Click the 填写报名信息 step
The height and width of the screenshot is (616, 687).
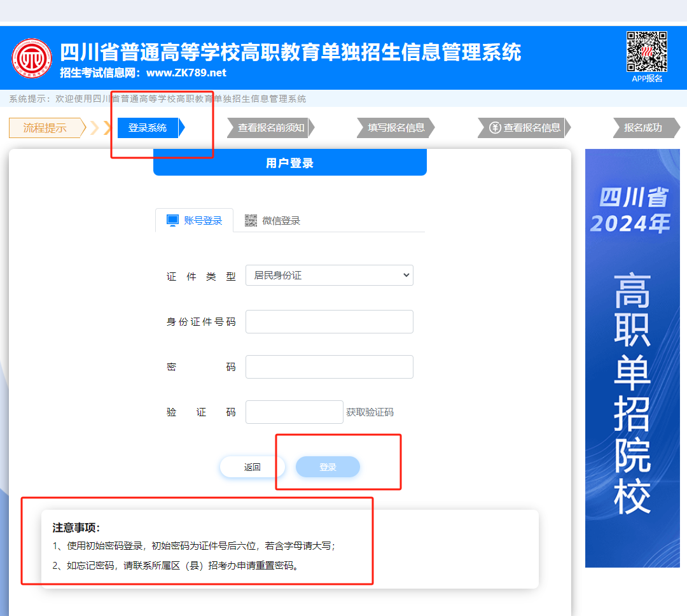pyautogui.click(x=396, y=127)
